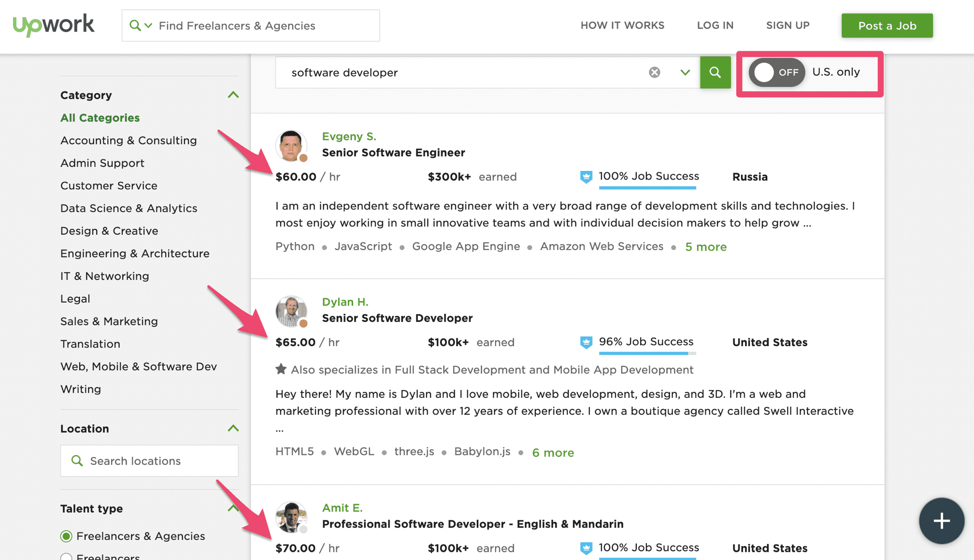Click the Post a Job button
Screen dimensions: 974x560
click(x=887, y=26)
